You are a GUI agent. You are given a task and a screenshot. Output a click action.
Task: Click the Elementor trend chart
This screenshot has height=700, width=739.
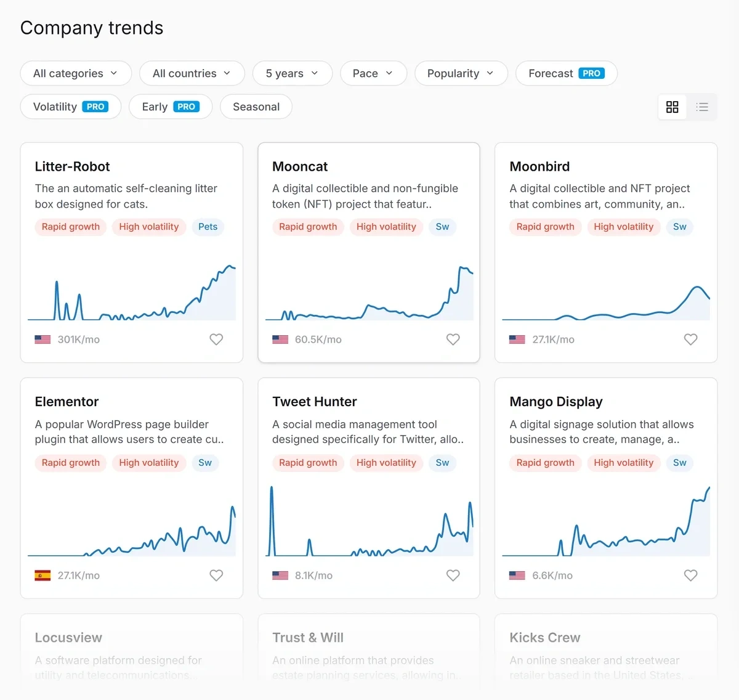click(x=132, y=530)
